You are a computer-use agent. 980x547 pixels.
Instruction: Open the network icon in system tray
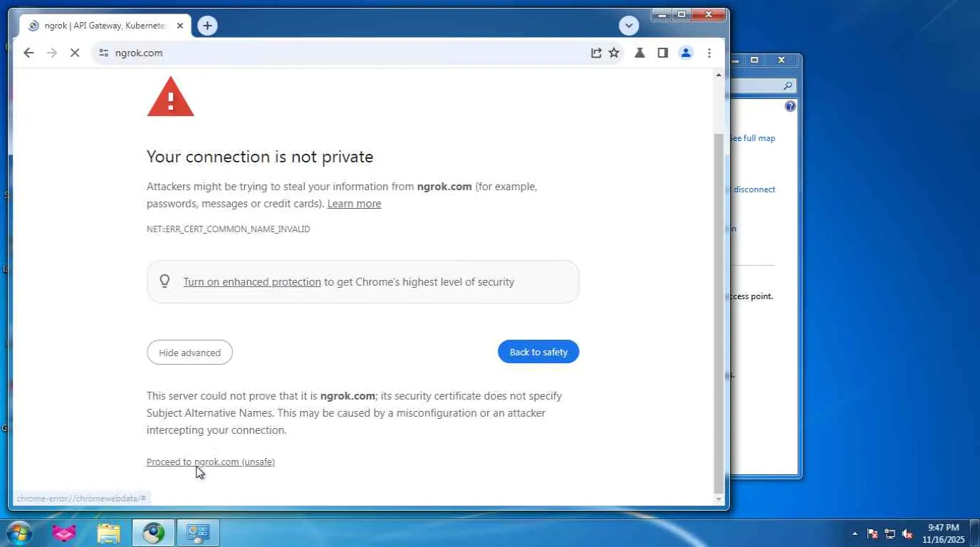[x=890, y=533]
